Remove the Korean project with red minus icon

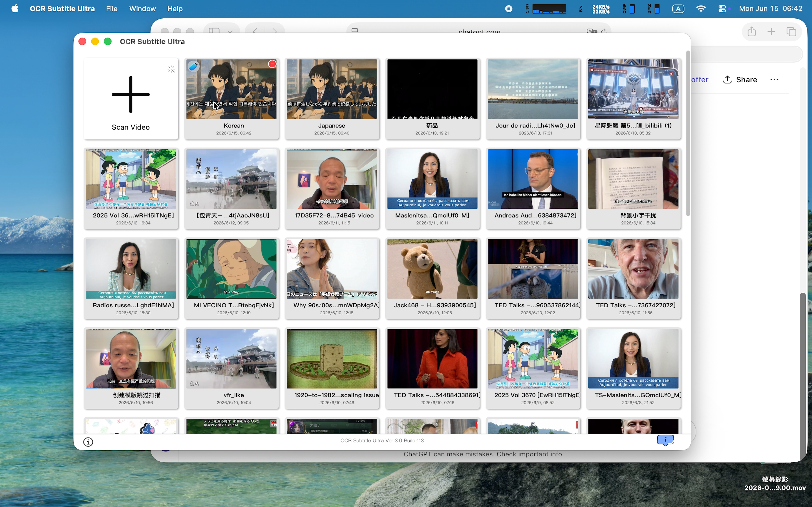272,64
